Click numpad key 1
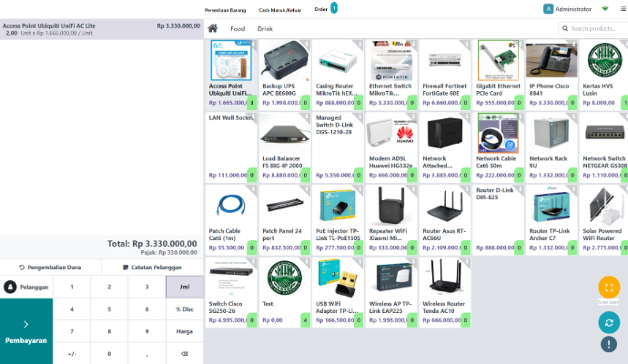The image size is (628, 364). (x=72, y=287)
